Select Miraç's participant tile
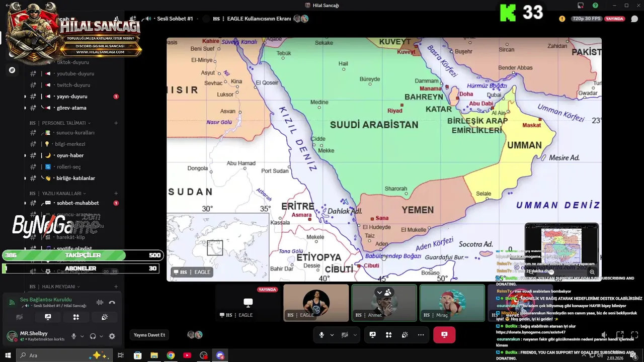 pos(452,303)
